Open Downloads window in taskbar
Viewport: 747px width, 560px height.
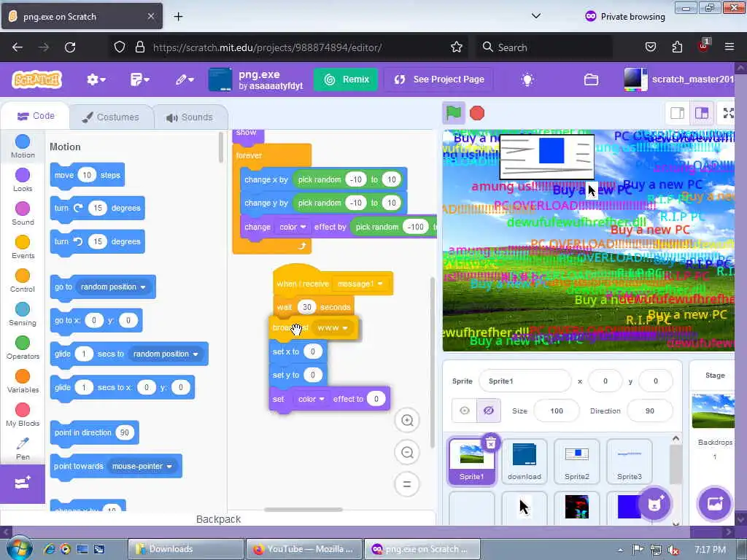click(185, 549)
